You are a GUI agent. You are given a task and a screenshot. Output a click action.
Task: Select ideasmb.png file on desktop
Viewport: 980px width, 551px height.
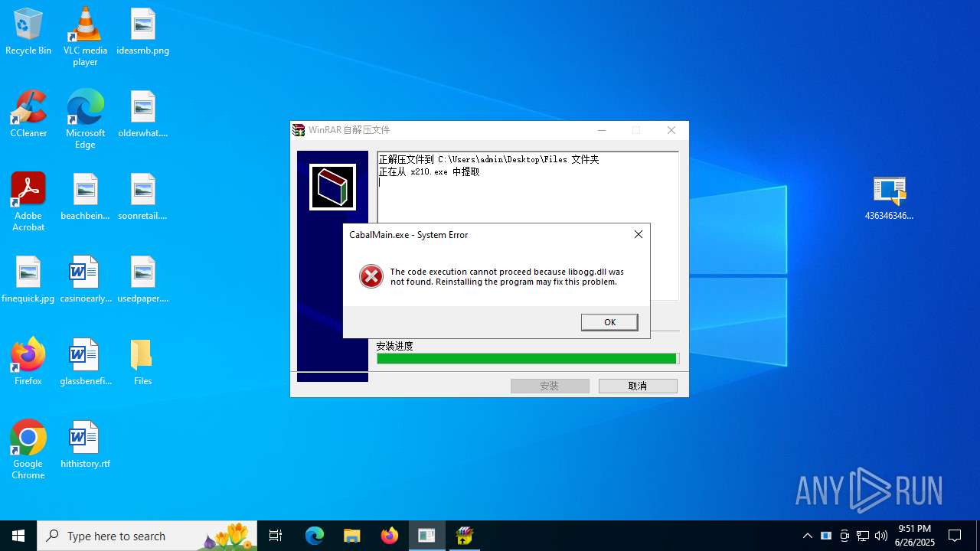143,31
